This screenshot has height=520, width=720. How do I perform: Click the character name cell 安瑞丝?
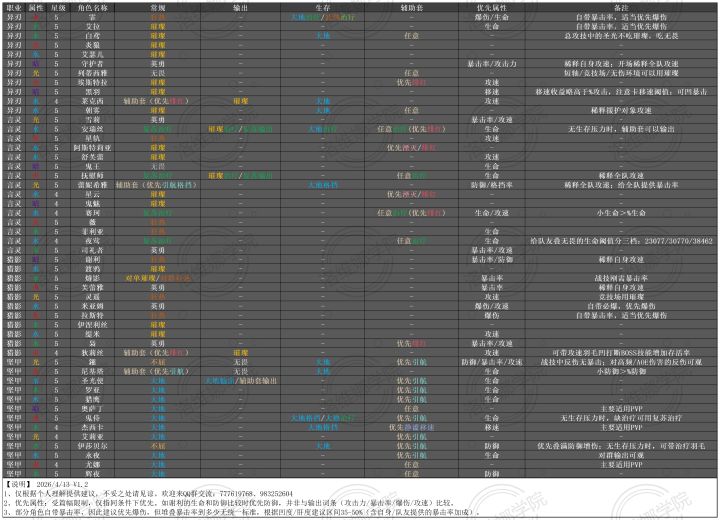[x=92, y=129]
